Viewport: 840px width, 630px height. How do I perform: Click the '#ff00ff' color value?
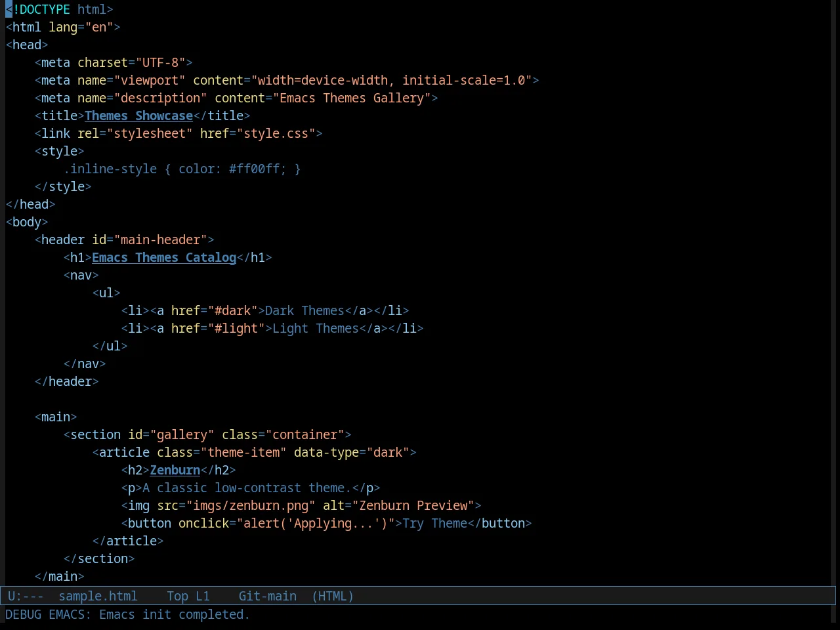[x=254, y=169]
